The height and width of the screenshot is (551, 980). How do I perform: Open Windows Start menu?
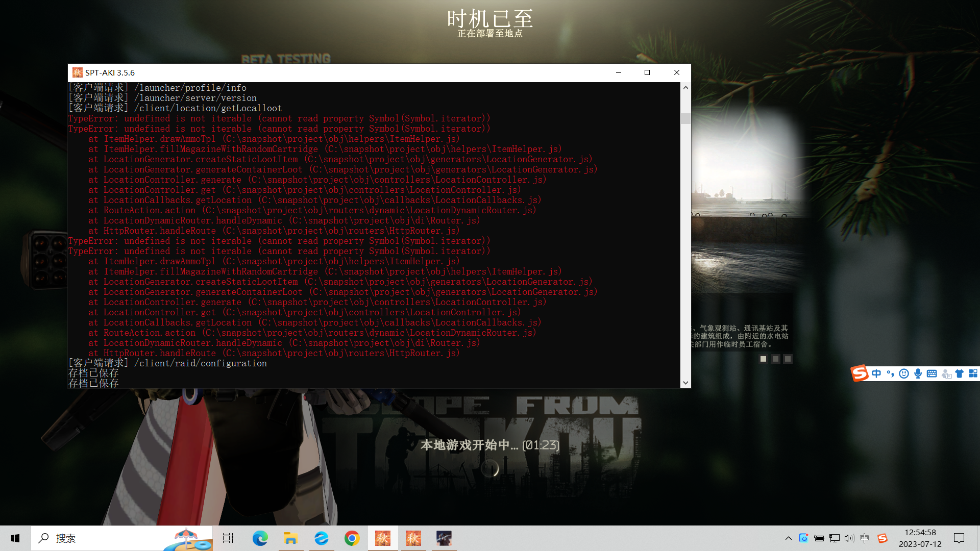[x=15, y=538]
